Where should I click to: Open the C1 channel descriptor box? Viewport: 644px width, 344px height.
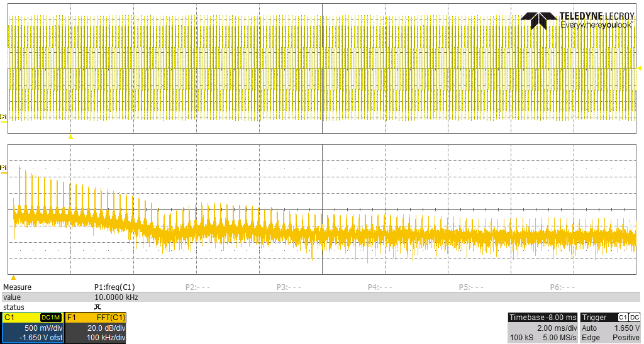[31, 328]
